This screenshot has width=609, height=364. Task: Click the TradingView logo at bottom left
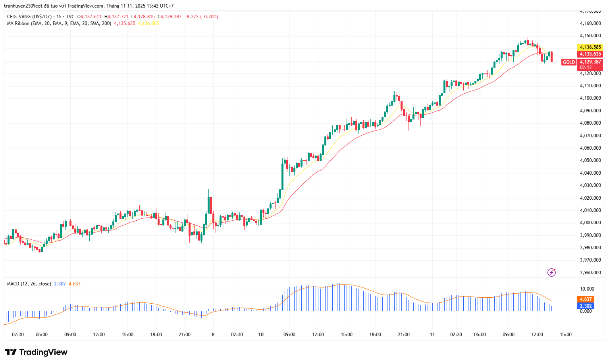click(36, 352)
